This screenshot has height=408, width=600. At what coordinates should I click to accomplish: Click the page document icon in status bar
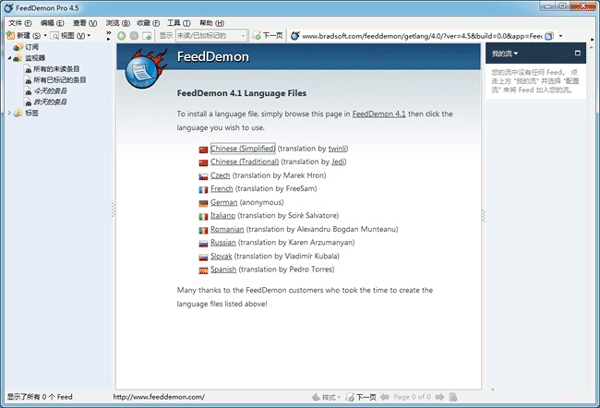(453, 397)
